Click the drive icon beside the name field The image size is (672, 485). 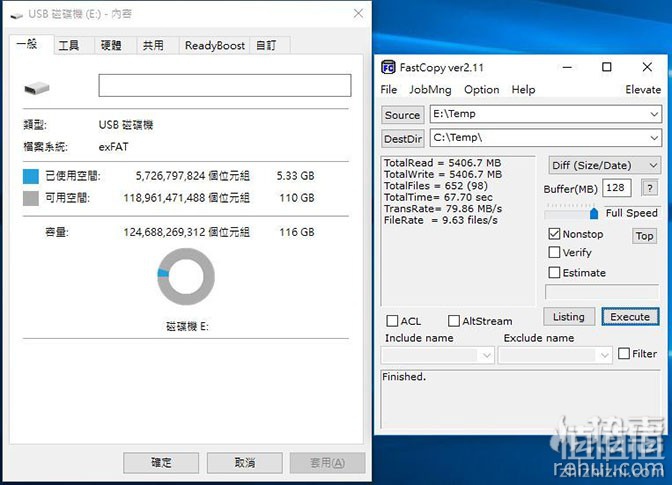[x=36, y=88]
